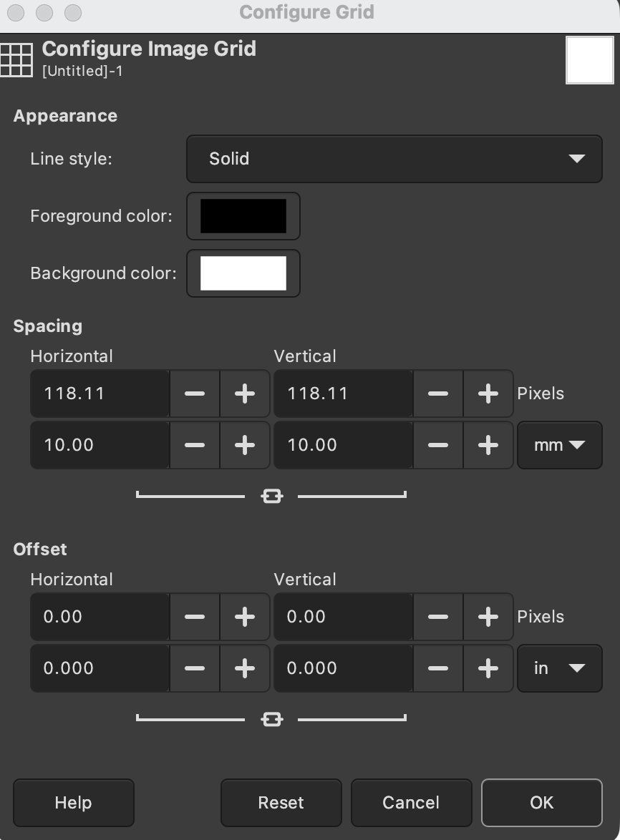The image size is (620, 840).
Task: Decrease vertical spacing with minus button
Action: point(438,445)
